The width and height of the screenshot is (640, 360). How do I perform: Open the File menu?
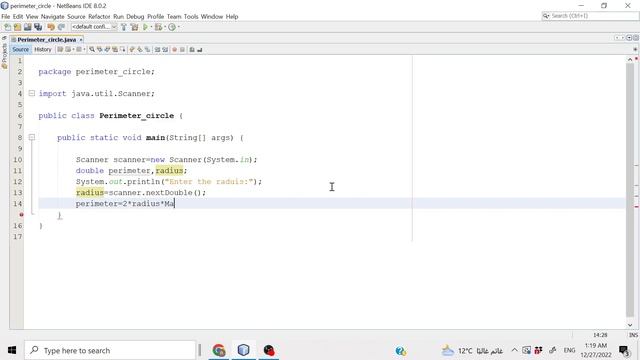tap(6, 17)
